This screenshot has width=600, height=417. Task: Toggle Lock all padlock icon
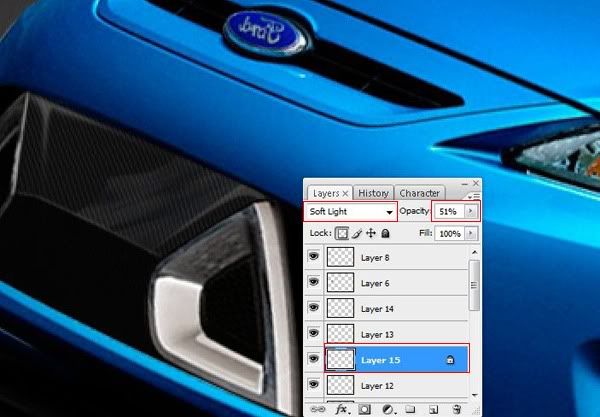385,233
